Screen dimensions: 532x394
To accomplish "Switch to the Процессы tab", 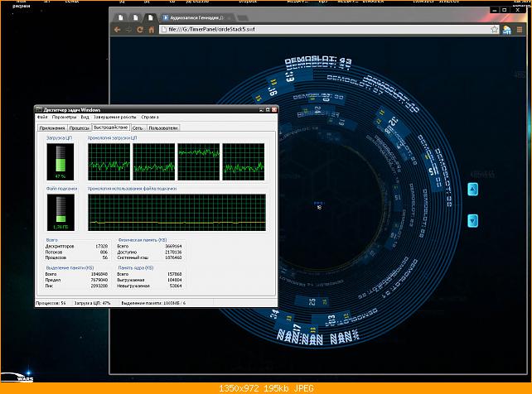I will (80, 128).
